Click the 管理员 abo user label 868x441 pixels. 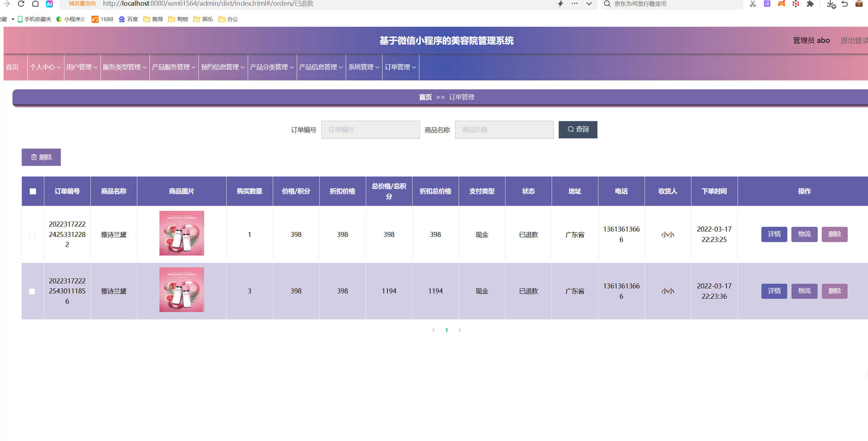click(x=812, y=41)
